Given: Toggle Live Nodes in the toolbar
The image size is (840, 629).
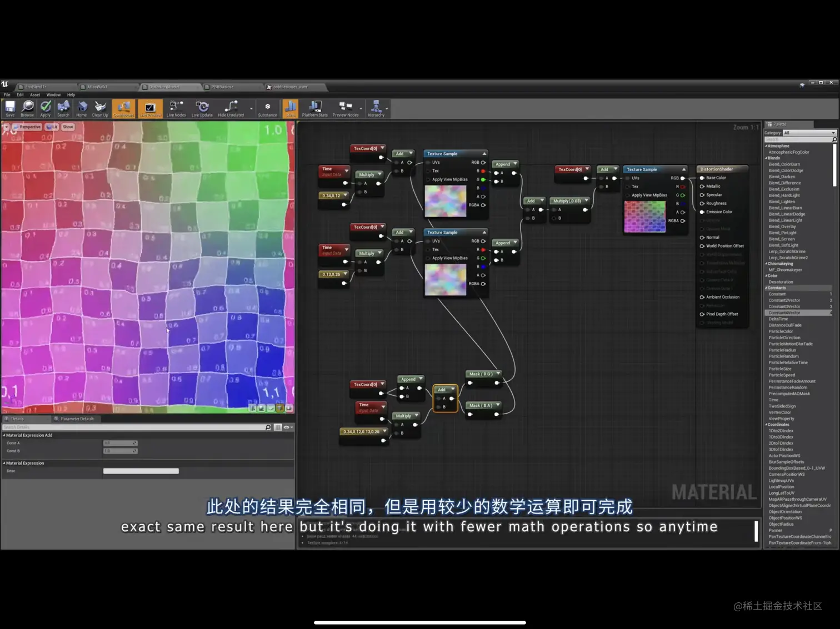Looking at the screenshot, I should tap(176, 108).
